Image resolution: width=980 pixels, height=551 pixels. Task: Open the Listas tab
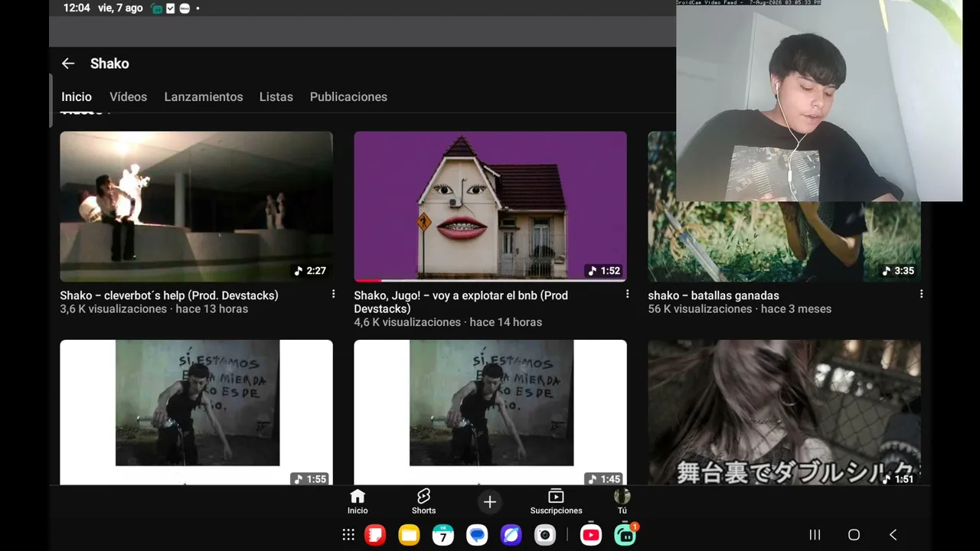276,97
